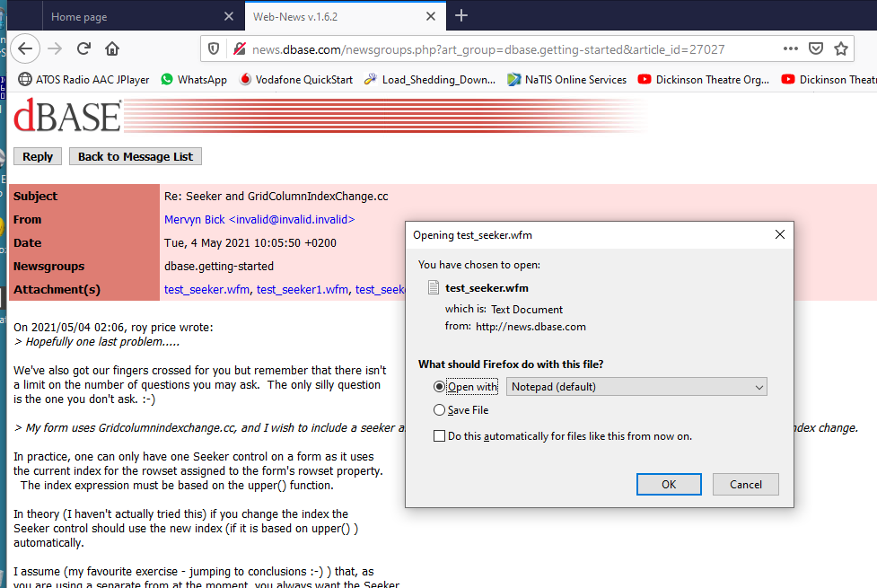Bookmark this page with star icon
877x588 pixels.
coord(841,48)
